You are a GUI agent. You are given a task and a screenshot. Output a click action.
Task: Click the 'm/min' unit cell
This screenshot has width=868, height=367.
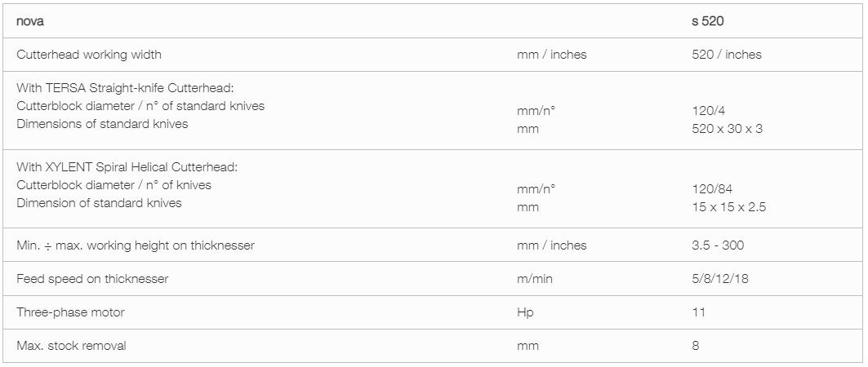[x=534, y=279]
